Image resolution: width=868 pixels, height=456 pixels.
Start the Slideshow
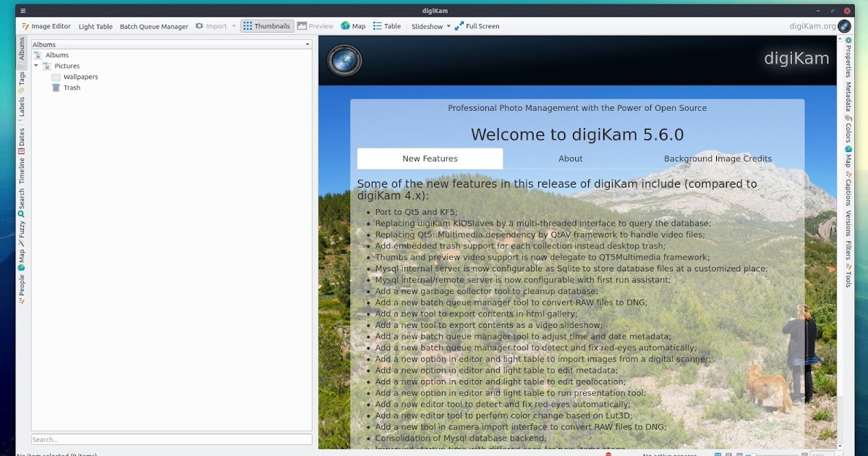(427, 26)
